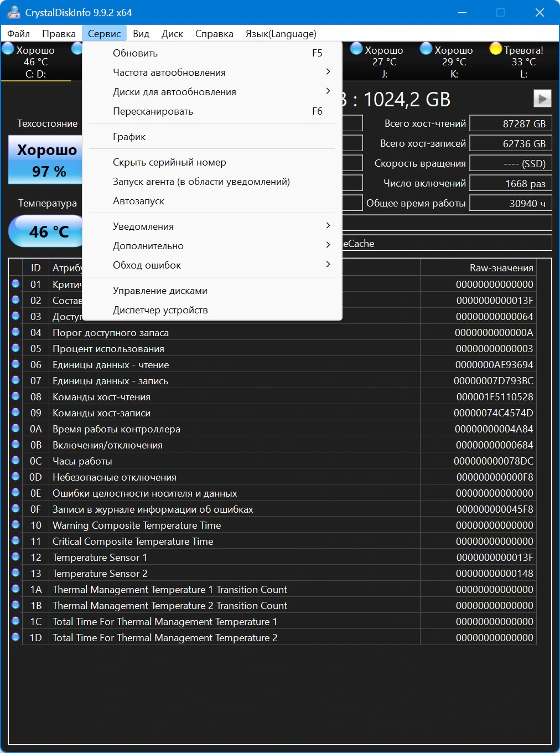Viewport: 560px width, 753px height.
Task: Select row Команды хост-чтения
Action: [x=273, y=396]
